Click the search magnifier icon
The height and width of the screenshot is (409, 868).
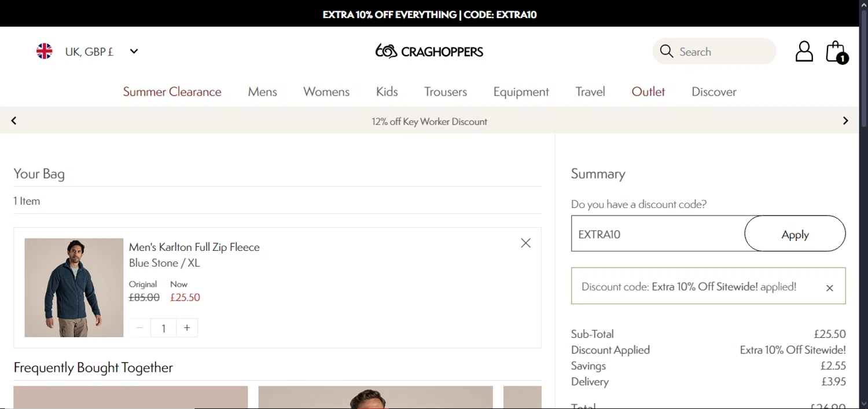click(667, 52)
